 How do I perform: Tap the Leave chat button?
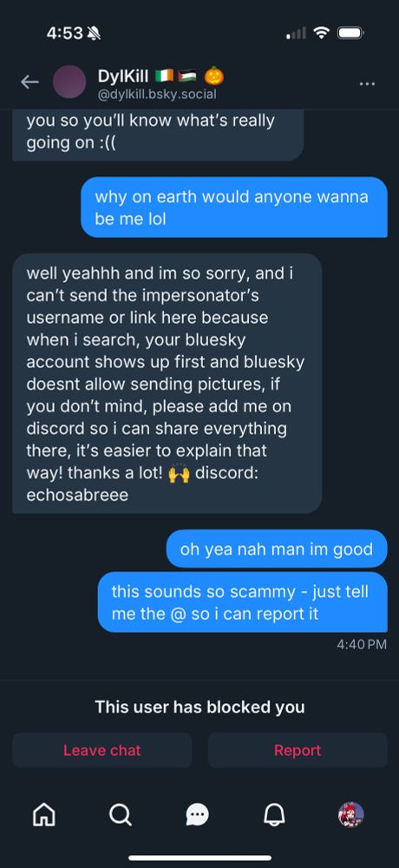coord(101,750)
